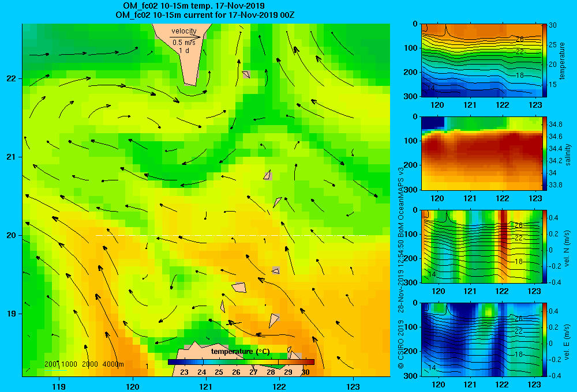This screenshot has width=577, height=392.
Task: Click the rotated "salinity" colorbar label
Action: [x=568, y=154]
